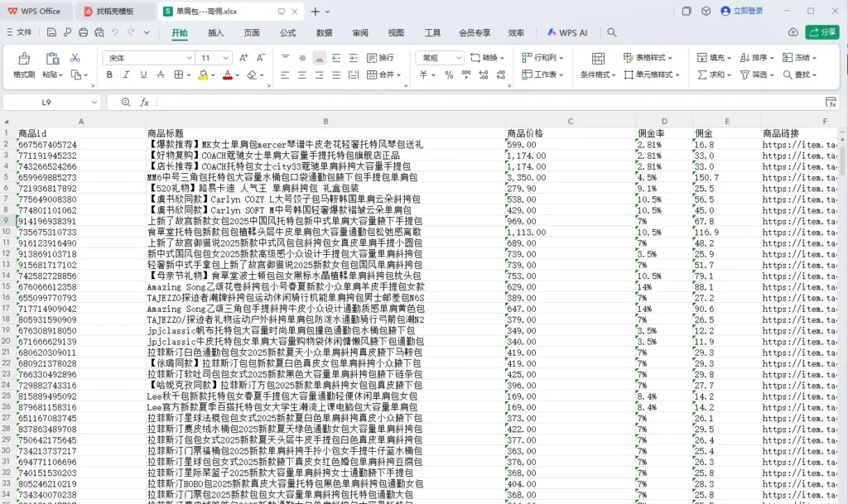Click the Sum (求和) button
848x504 pixels.
(x=714, y=74)
